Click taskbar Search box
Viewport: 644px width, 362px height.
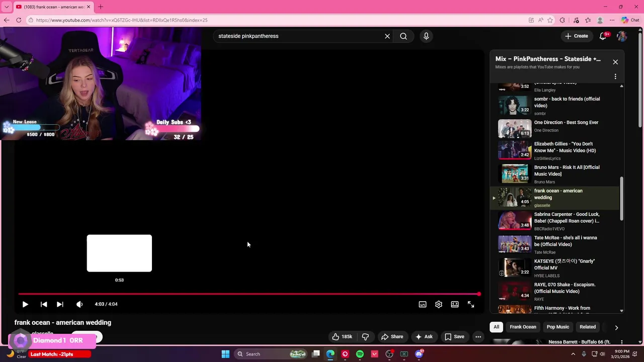tap(272, 354)
